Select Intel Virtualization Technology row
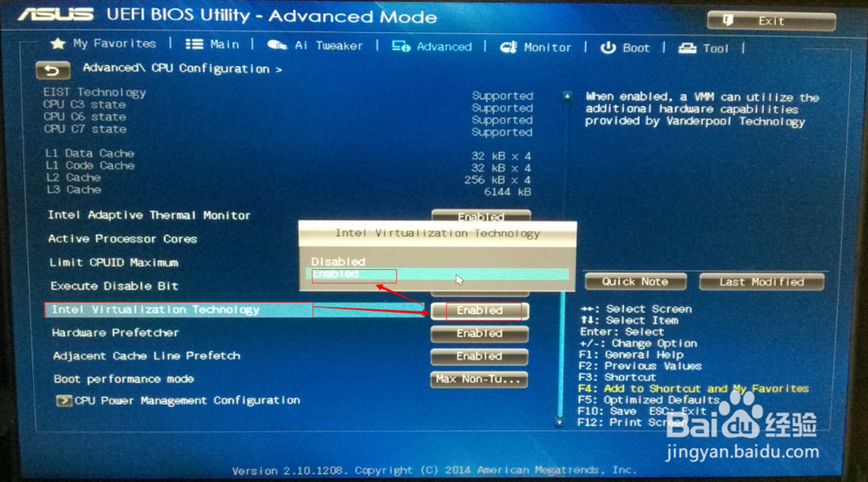 coord(234,310)
